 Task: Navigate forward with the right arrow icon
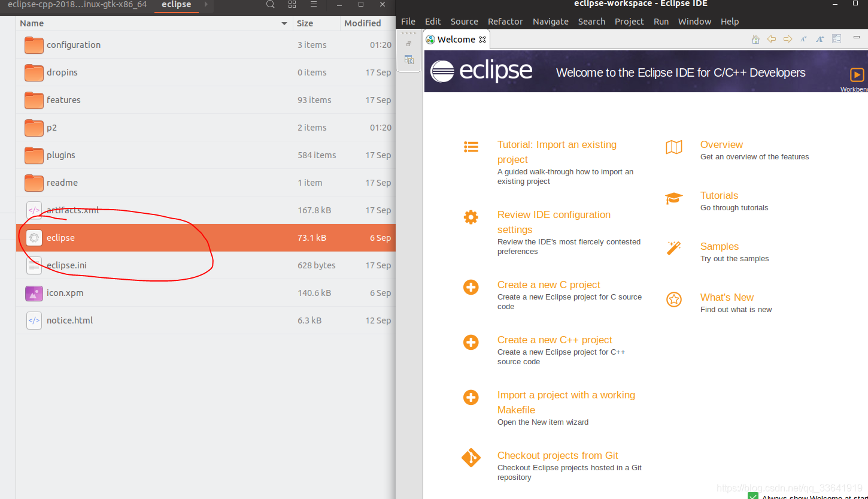pyautogui.click(x=788, y=39)
